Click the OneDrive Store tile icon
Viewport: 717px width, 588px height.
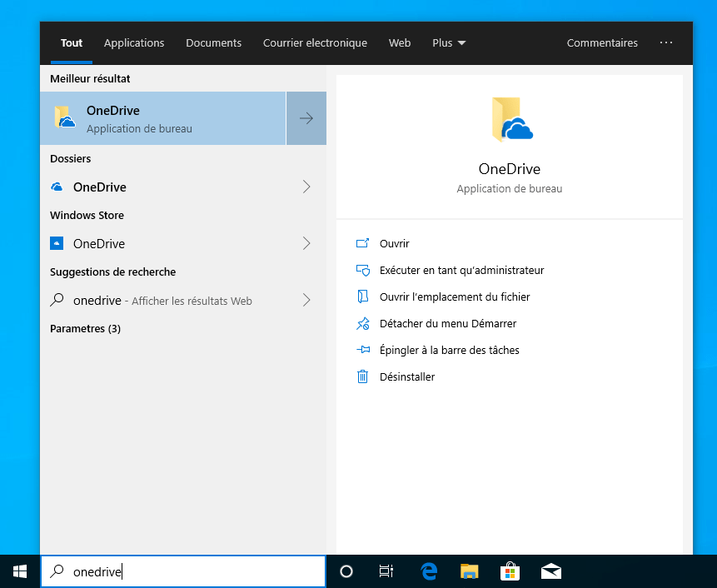coord(57,243)
